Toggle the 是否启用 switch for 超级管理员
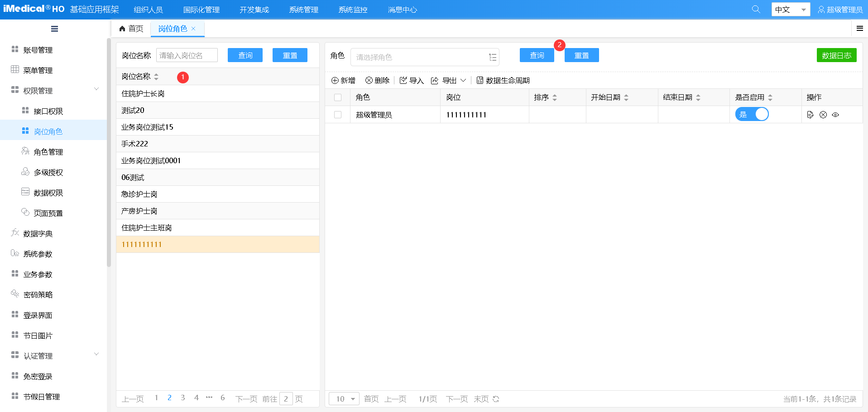Viewport: 868px width, 412px height. tap(752, 114)
